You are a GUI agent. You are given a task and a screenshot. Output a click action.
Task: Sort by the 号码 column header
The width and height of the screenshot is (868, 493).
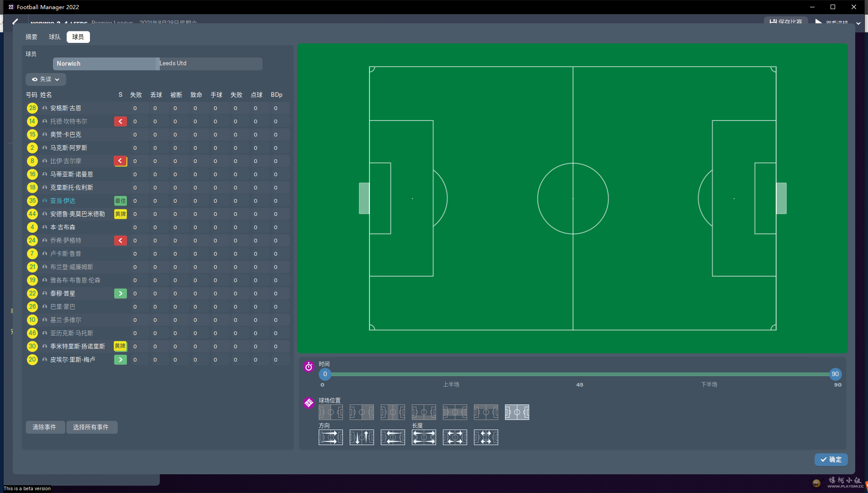click(x=32, y=95)
